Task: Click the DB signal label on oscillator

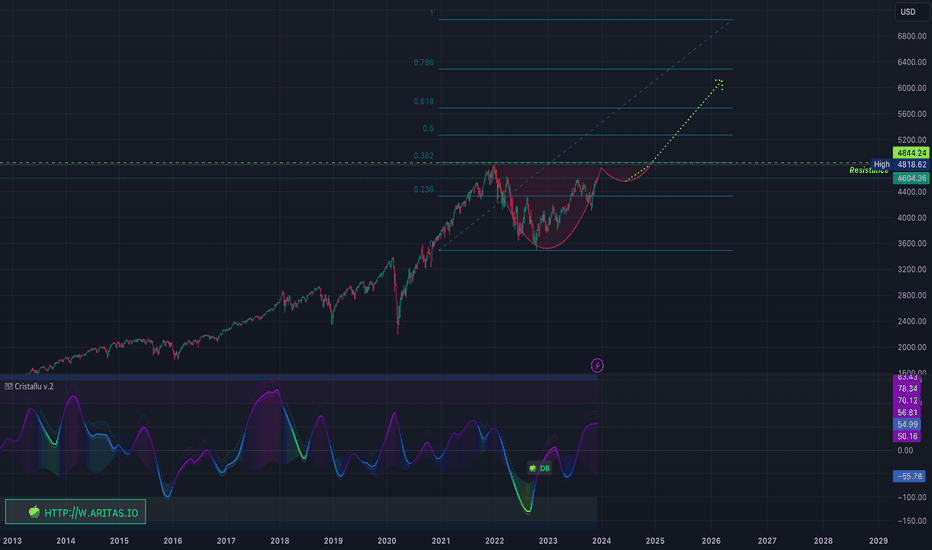Action: tap(540, 469)
